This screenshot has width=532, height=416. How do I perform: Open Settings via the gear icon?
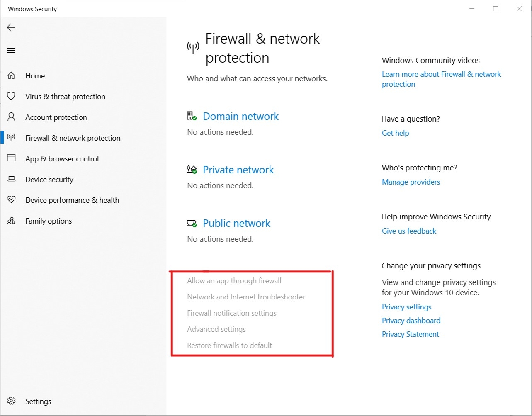click(x=11, y=401)
